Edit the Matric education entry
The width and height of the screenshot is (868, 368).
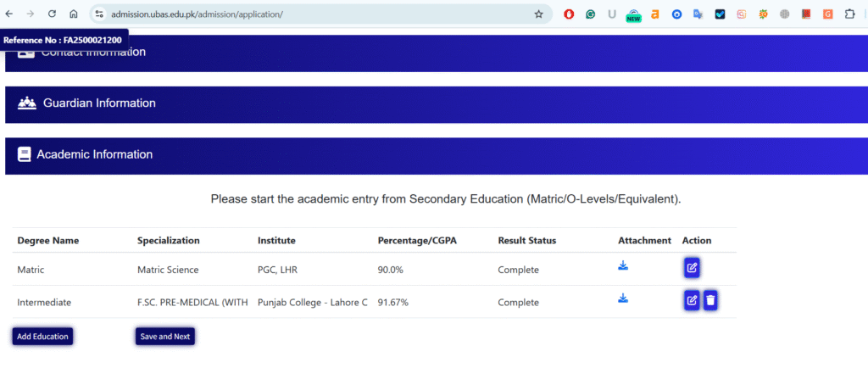(x=692, y=268)
